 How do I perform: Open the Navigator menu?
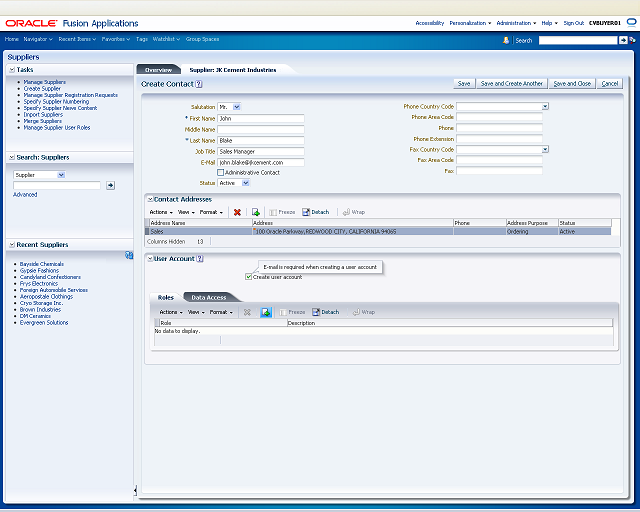click(x=38, y=39)
